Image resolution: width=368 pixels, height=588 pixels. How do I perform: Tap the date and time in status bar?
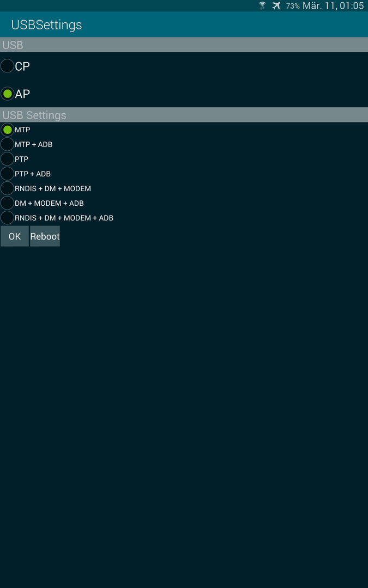333,5
